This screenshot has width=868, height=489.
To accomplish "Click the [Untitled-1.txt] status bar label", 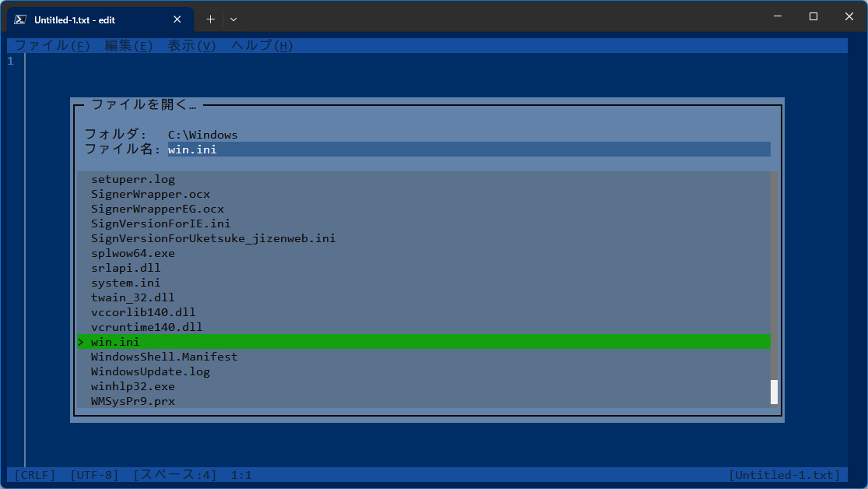I will 785,475.
